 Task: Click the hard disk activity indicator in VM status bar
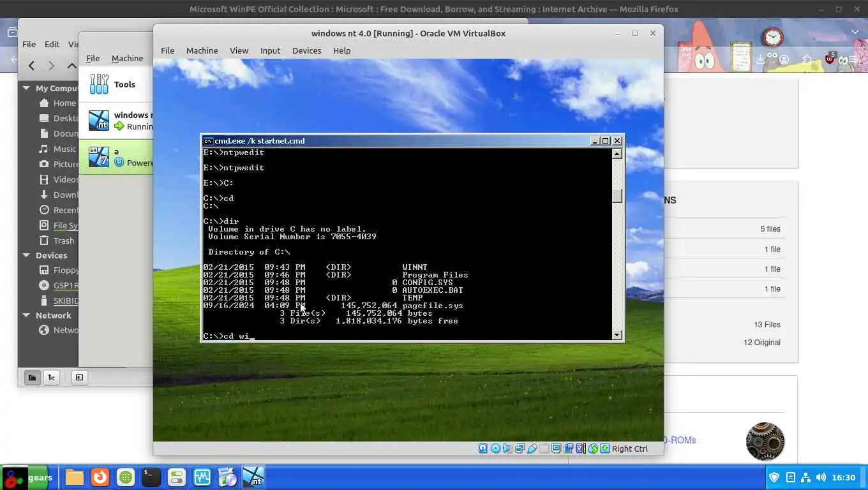coord(483,449)
